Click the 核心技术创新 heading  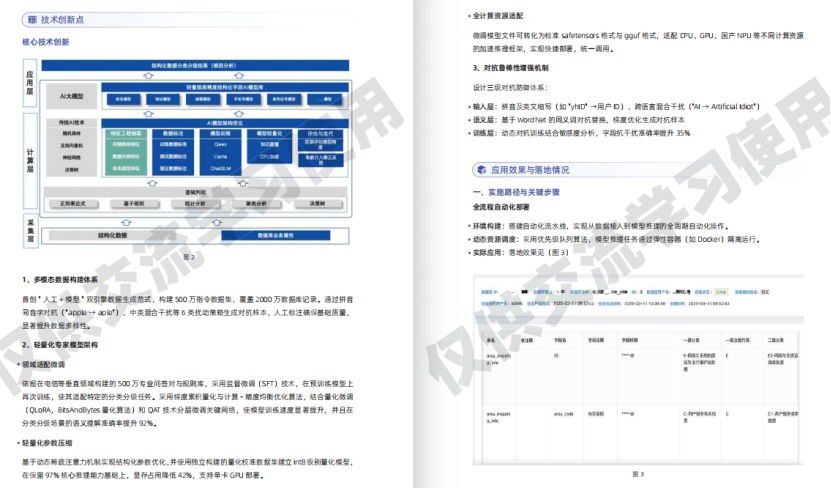coord(46,43)
